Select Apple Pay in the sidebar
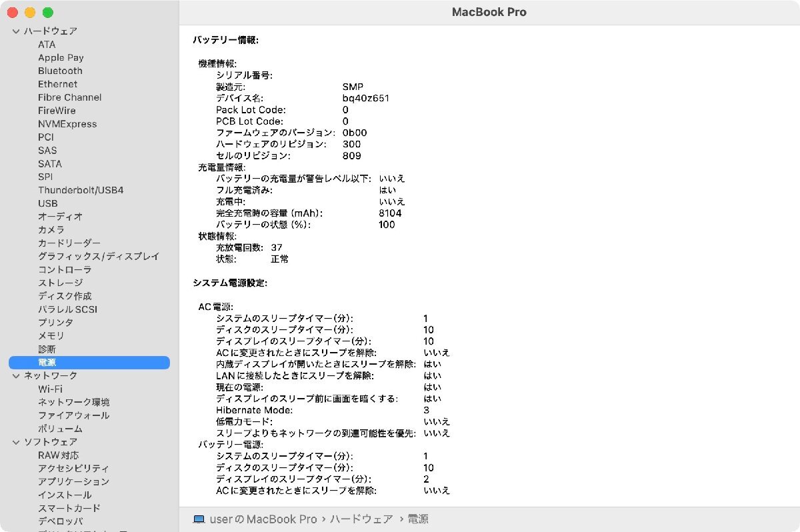The height and width of the screenshot is (532, 800). pos(60,57)
